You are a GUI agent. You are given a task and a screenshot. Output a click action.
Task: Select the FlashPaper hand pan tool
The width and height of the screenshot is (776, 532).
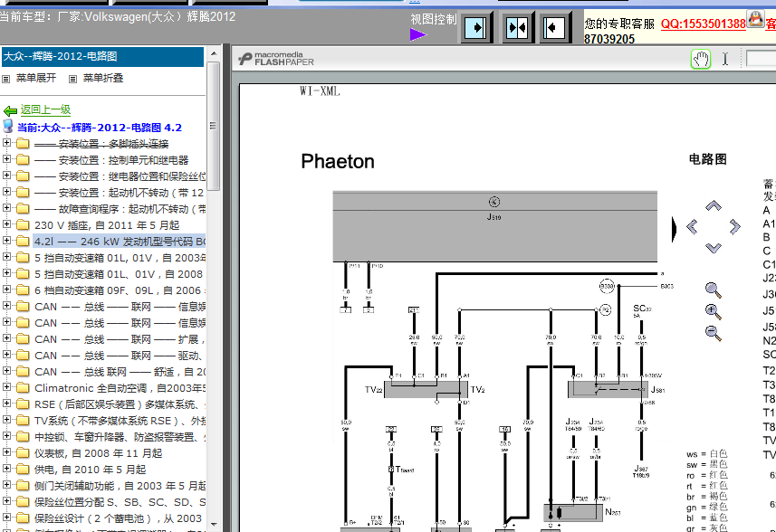point(700,60)
